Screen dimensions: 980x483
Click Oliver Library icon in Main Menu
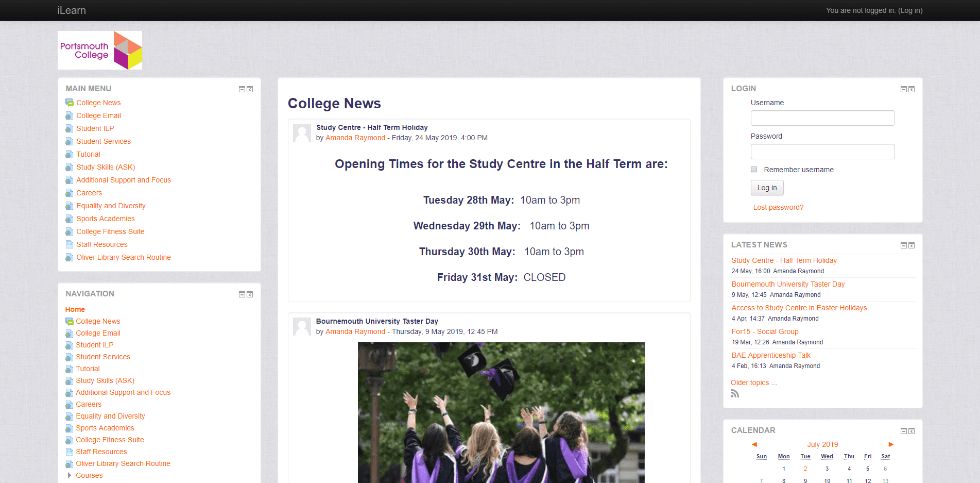pyautogui.click(x=70, y=257)
